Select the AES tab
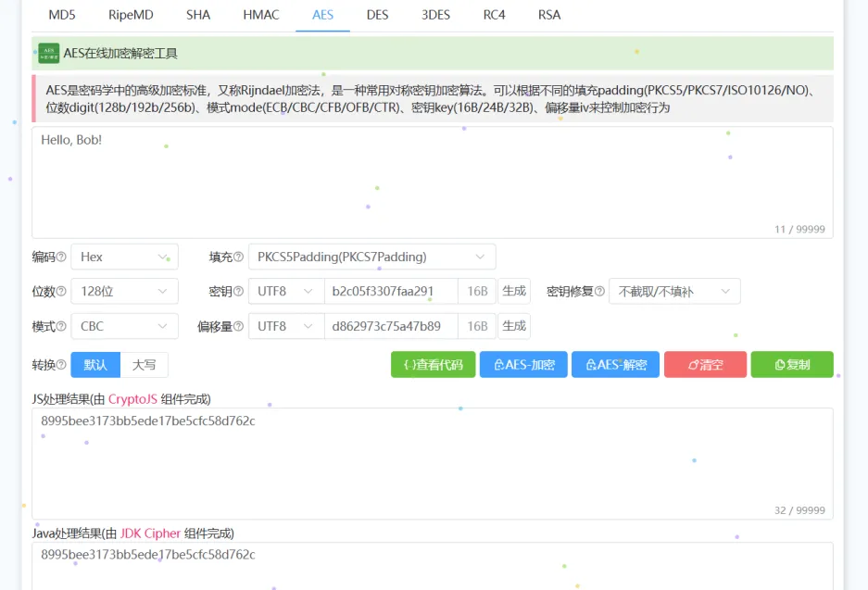Image resolution: width=868 pixels, height=590 pixels. [322, 15]
